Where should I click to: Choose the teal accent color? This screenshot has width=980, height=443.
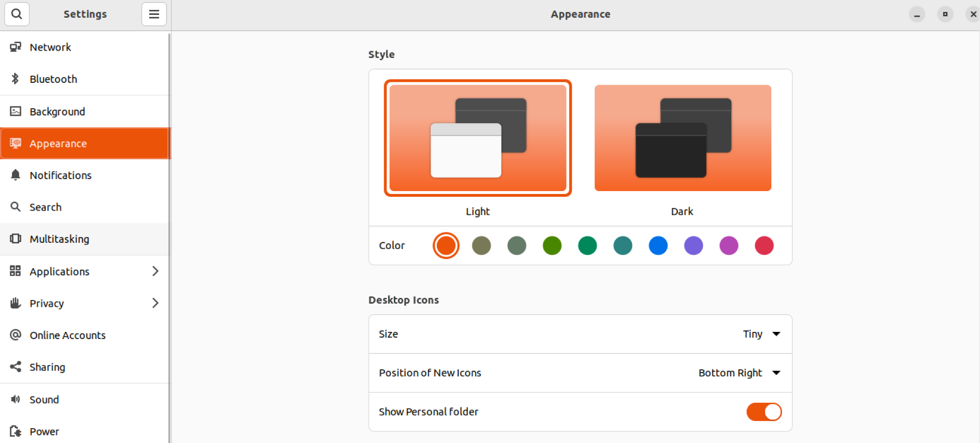click(623, 246)
